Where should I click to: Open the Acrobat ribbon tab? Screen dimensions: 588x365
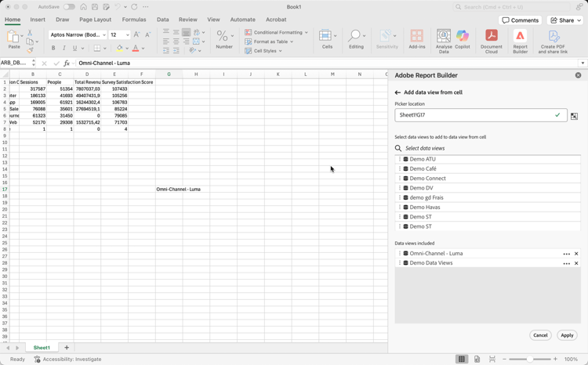pyautogui.click(x=276, y=20)
